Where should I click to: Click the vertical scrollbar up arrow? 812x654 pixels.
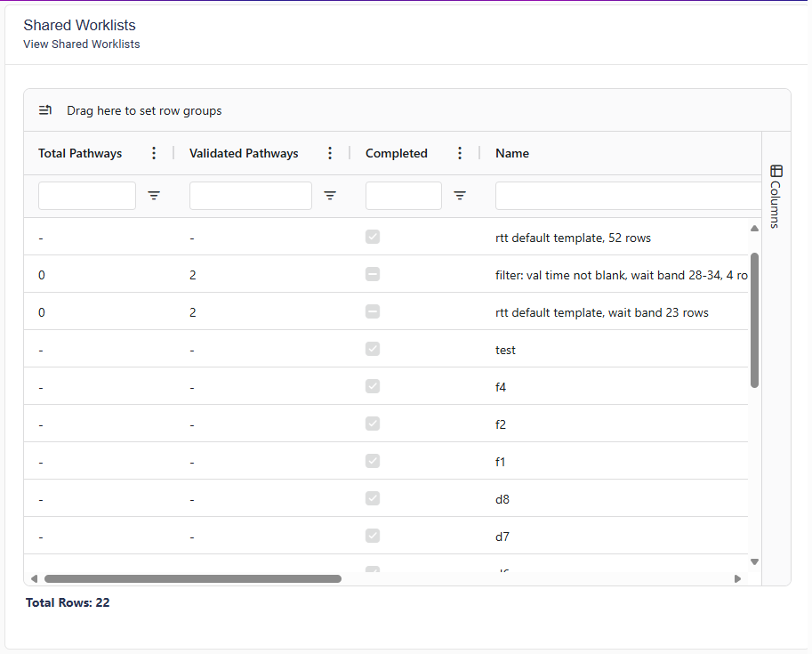click(754, 229)
